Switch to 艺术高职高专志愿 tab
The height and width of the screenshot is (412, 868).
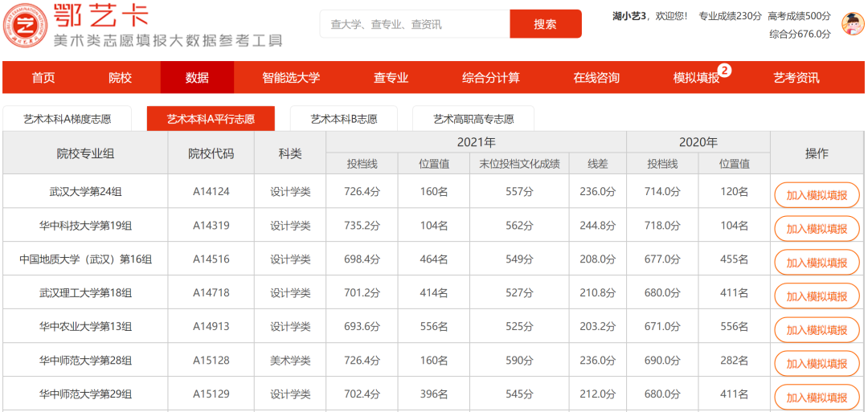pyautogui.click(x=473, y=118)
